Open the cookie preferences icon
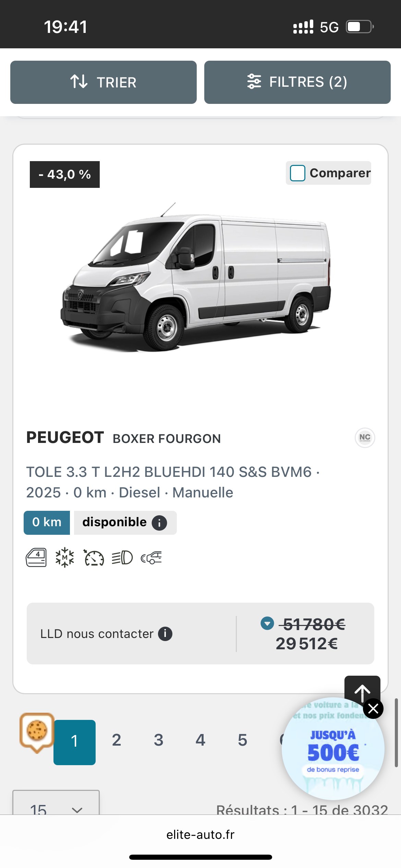The image size is (401, 868). [36, 731]
